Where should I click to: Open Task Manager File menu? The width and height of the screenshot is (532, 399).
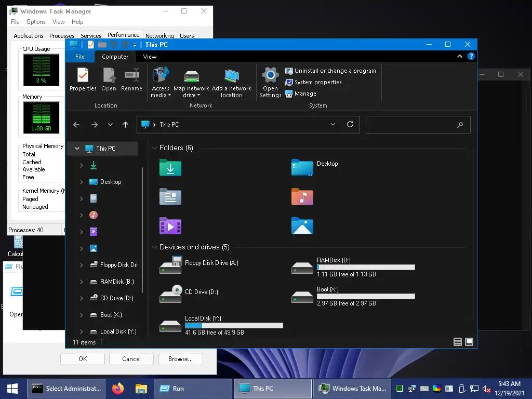[15, 22]
